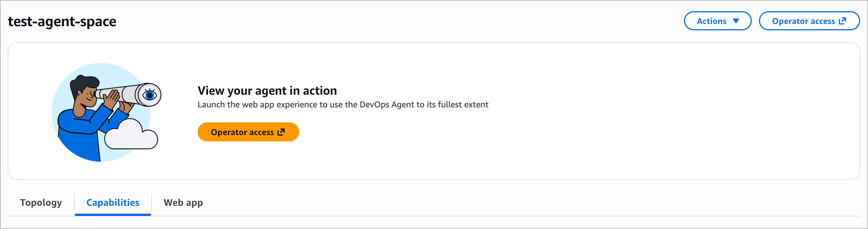Click the test-agent-space page title

62,21
